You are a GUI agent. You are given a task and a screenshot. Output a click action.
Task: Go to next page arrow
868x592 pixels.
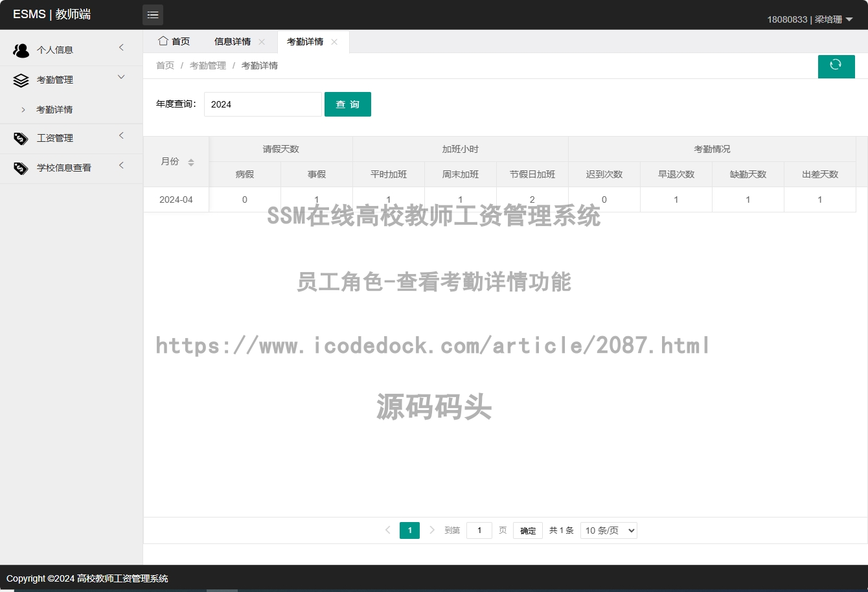coord(432,530)
